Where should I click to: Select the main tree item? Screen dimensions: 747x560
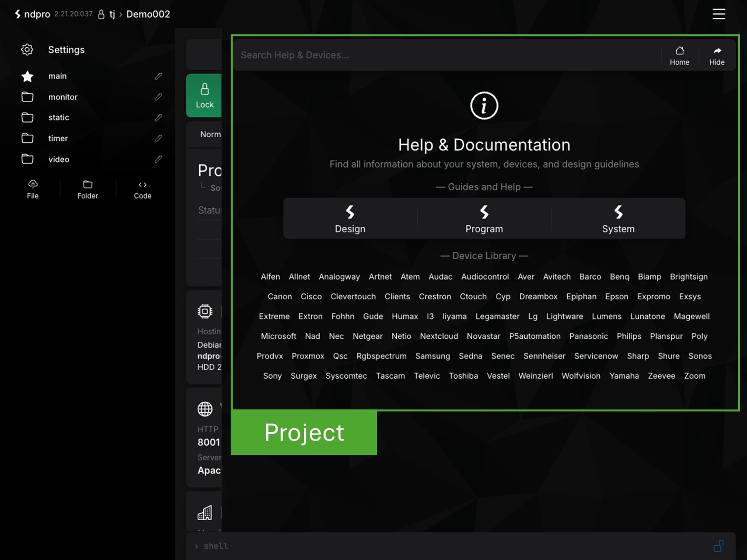point(57,76)
